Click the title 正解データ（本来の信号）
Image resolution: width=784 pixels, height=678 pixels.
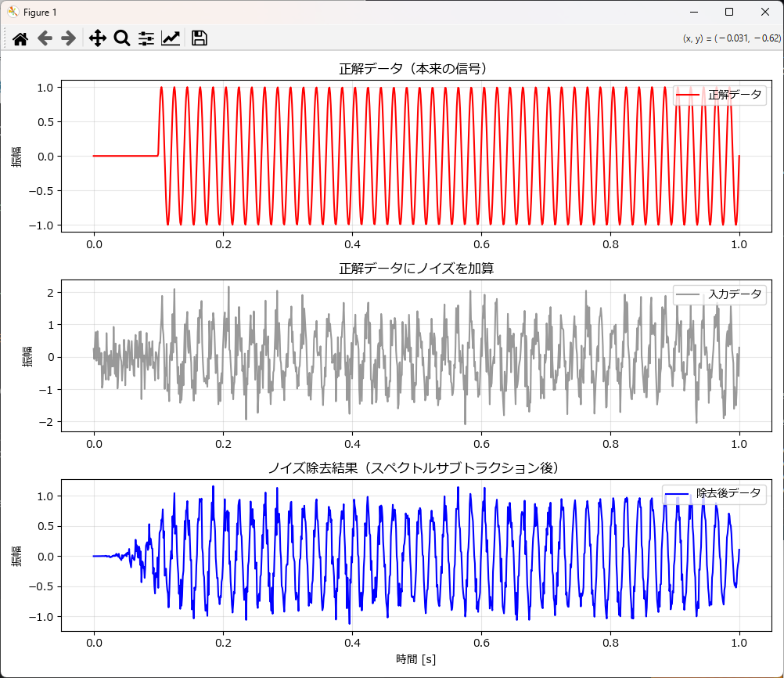tap(412, 69)
